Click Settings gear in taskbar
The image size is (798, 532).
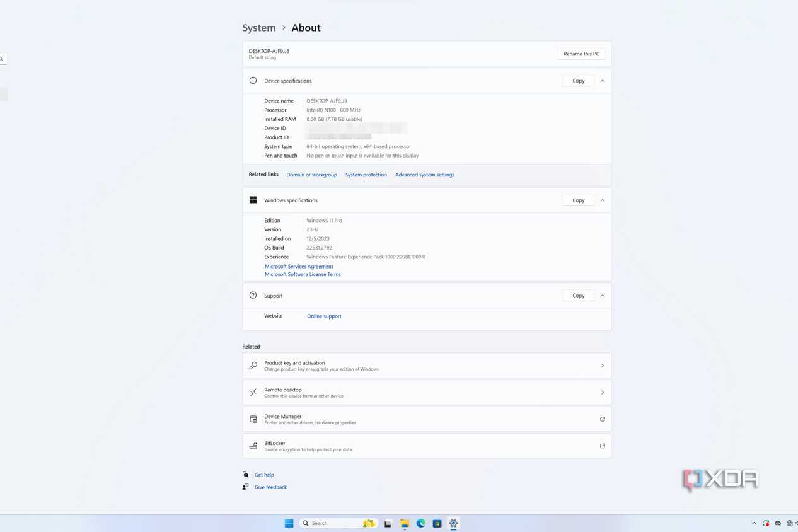coord(453,523)
